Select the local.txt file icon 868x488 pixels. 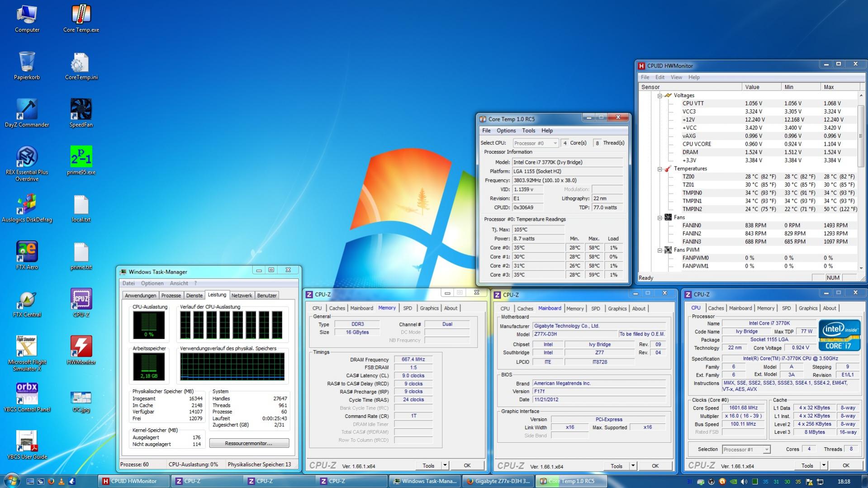pyautogui.click(x=81, y=208)
